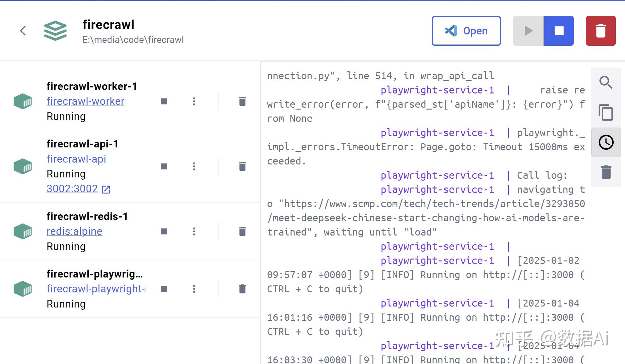This screenshot has height=364, width=625.
Task: Stop the firecrawl-playwright container
Action: tap(164, 289)
